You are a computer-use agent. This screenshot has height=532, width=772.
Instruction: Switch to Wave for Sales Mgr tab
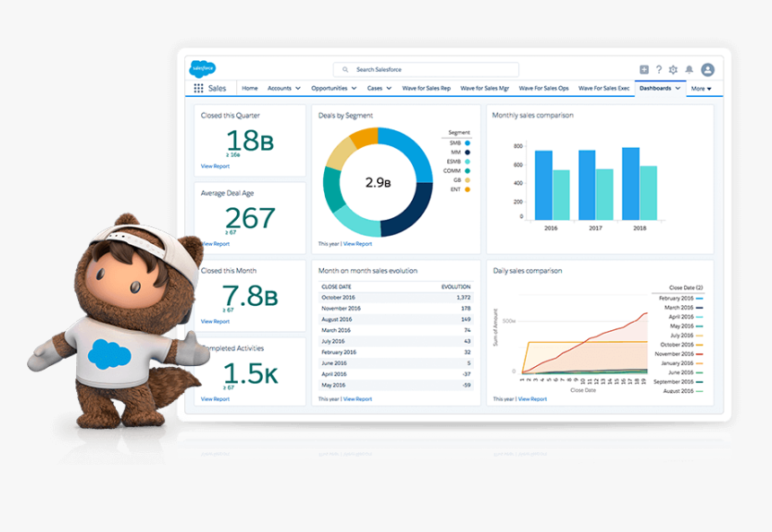pyautogui.click(x=485, y=88)
